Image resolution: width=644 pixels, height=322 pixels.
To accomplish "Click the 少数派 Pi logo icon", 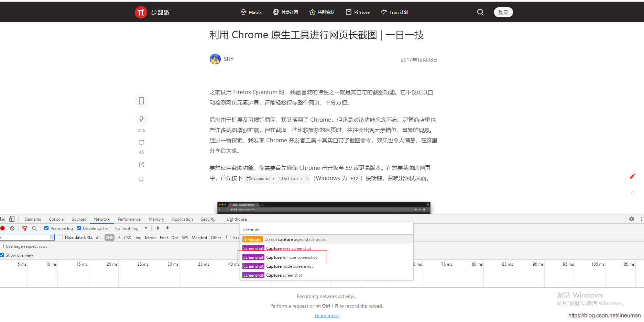I will [141, 12].
